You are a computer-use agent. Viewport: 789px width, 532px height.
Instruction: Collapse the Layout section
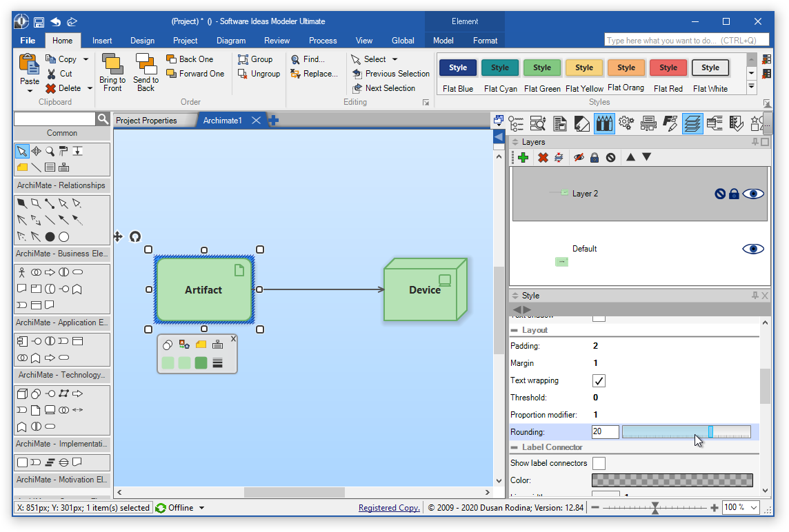click(515, 330)
